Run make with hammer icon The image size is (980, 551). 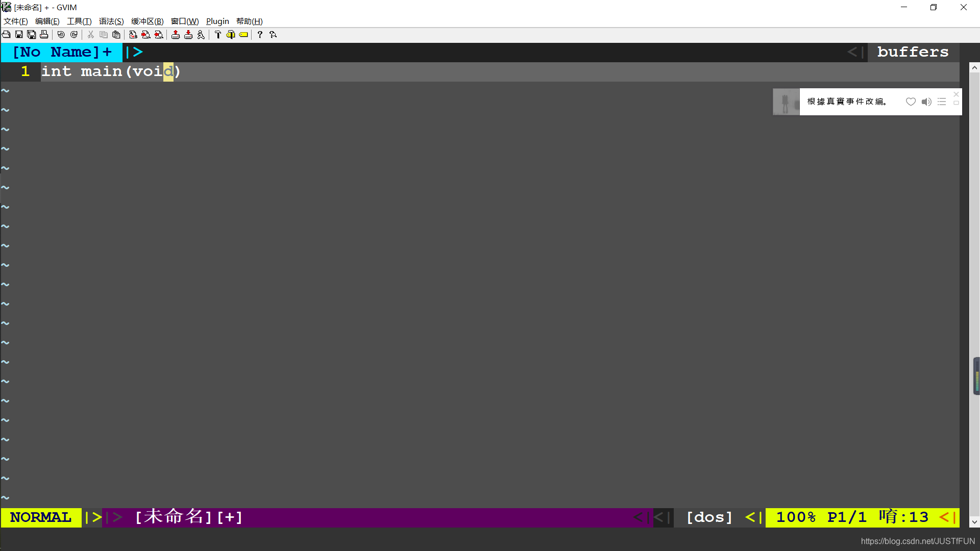[x=218, y=35]
